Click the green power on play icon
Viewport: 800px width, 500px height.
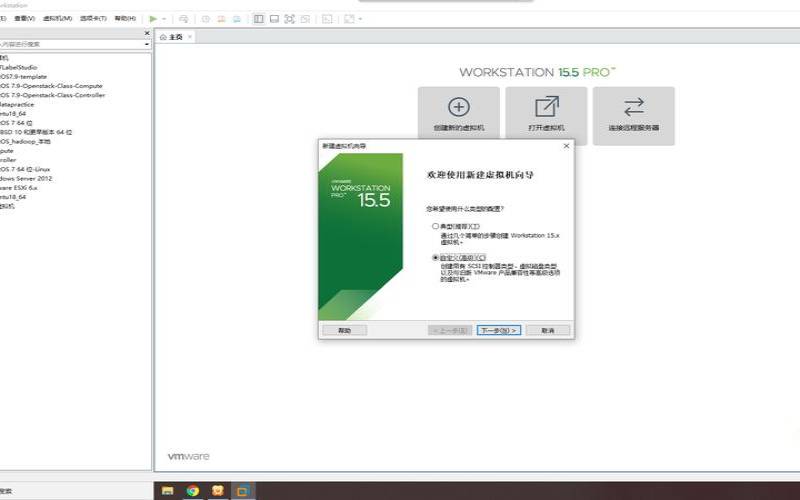(153, 19)
